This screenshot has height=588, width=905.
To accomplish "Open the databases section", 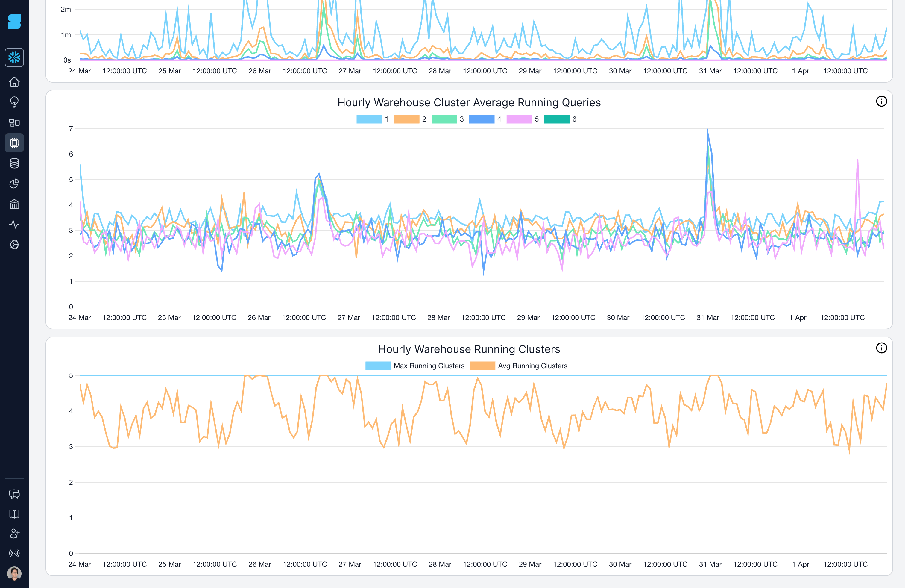I will click(14, 163).
